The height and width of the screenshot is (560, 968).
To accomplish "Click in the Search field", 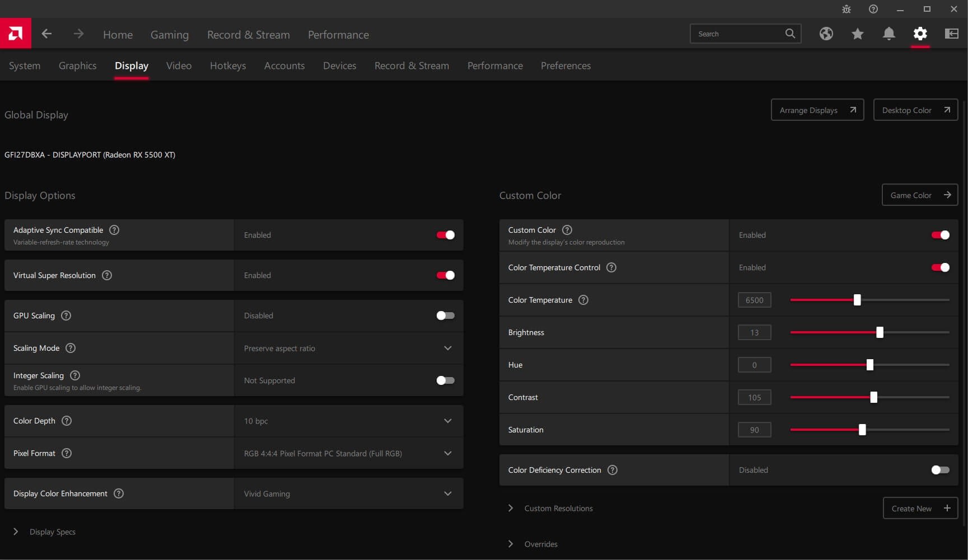I will (x=746, y=34).
